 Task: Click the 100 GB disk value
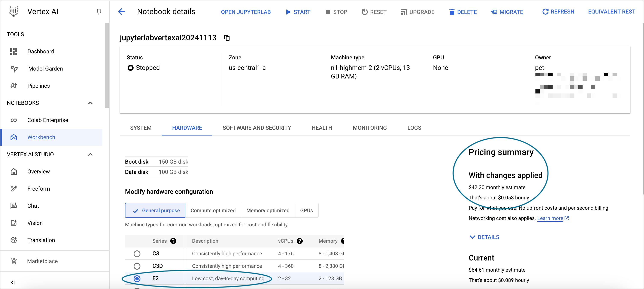173,172
